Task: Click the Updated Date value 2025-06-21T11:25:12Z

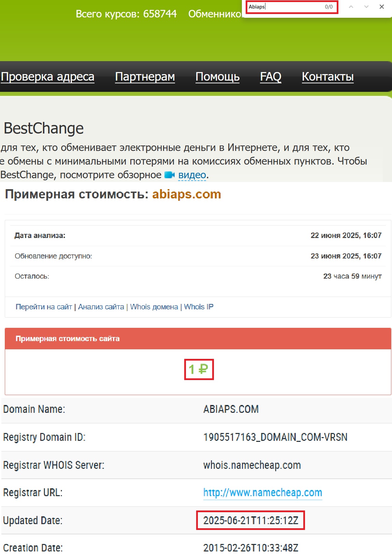Action: pyautogui.click(x=250, y=520)
